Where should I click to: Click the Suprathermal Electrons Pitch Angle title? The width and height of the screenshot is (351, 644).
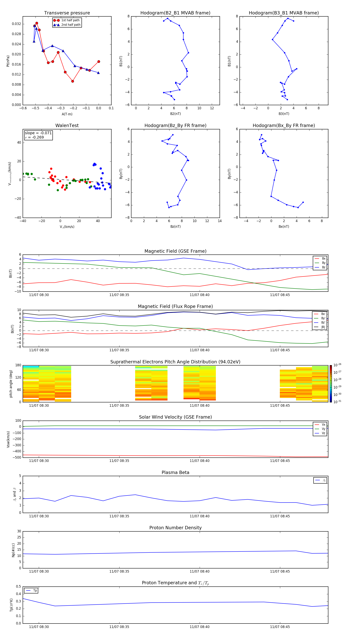click(x=175, y=362)
